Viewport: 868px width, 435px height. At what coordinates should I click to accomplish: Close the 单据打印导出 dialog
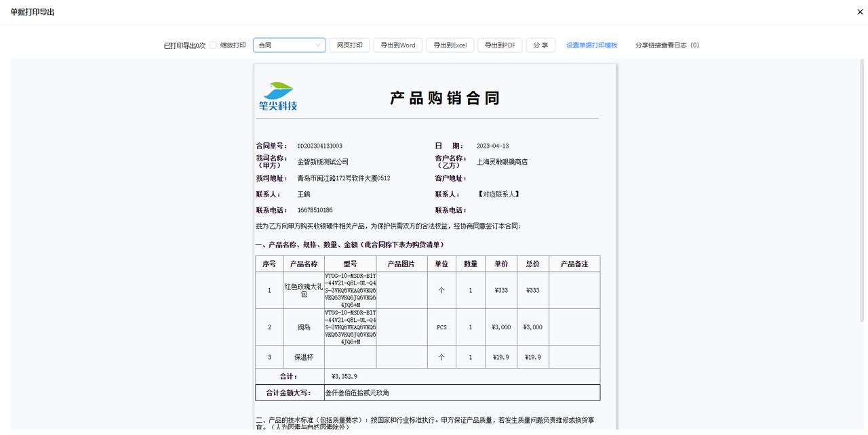point(860,12)
